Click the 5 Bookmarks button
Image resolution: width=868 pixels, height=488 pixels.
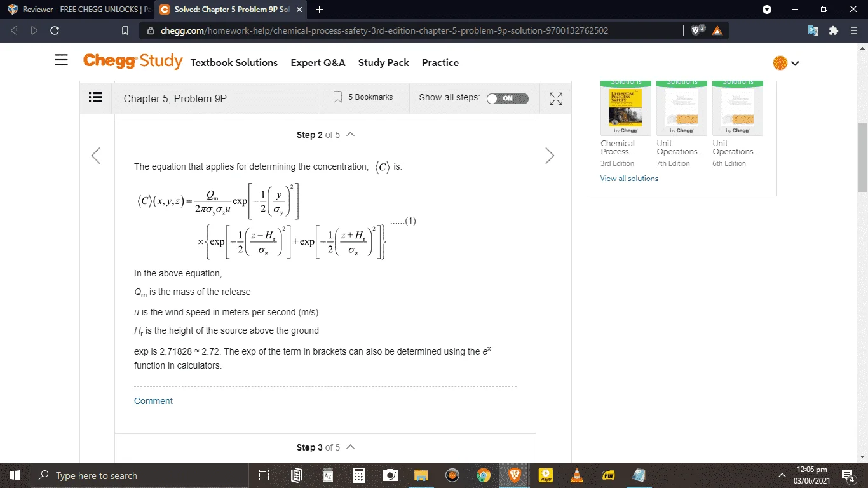363,97
